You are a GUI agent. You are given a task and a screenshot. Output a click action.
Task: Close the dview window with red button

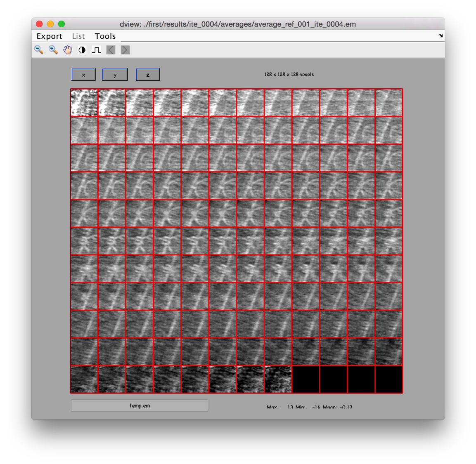tap(39, 24)
